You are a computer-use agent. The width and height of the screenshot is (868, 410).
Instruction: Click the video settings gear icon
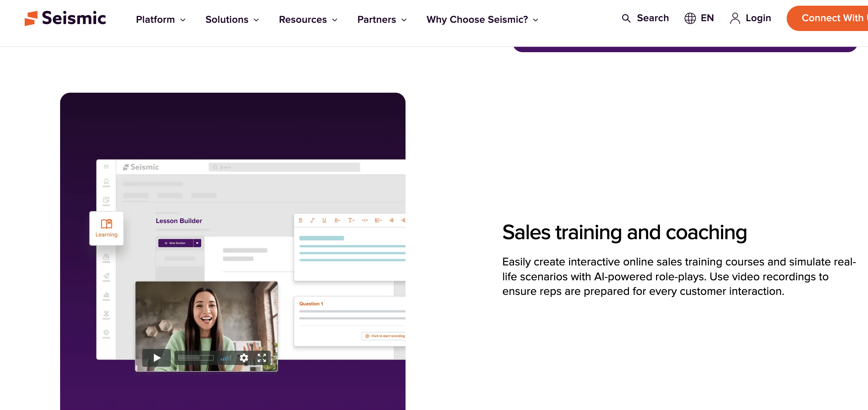click(x=244, y=358)
